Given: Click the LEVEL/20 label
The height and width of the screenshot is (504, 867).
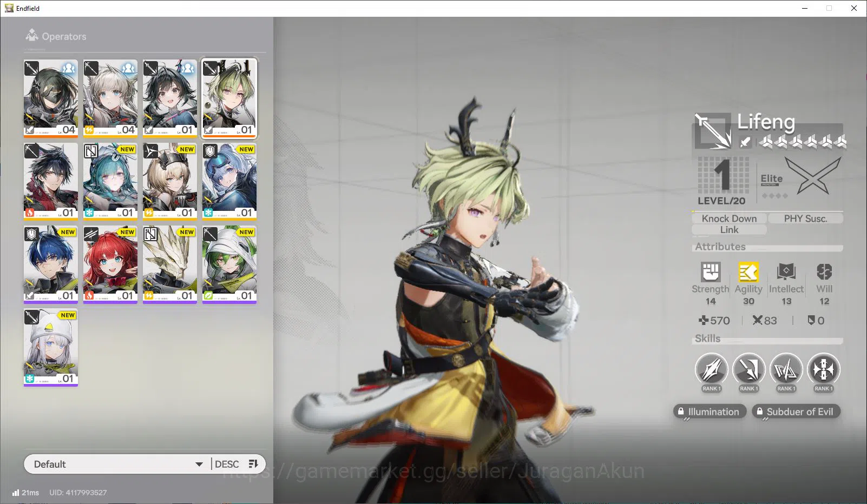Looking at the screenshot, I should click(x=721, y=201).
